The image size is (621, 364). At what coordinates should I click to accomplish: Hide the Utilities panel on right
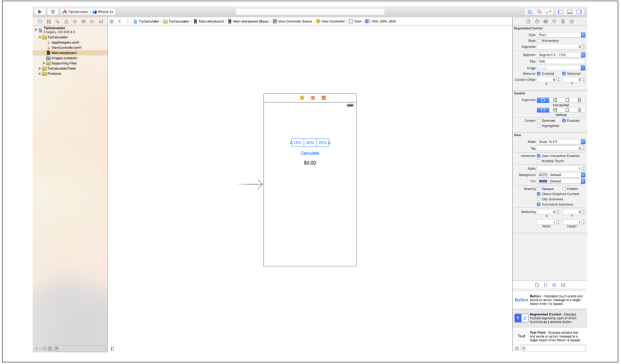click(x=578, y=12)
